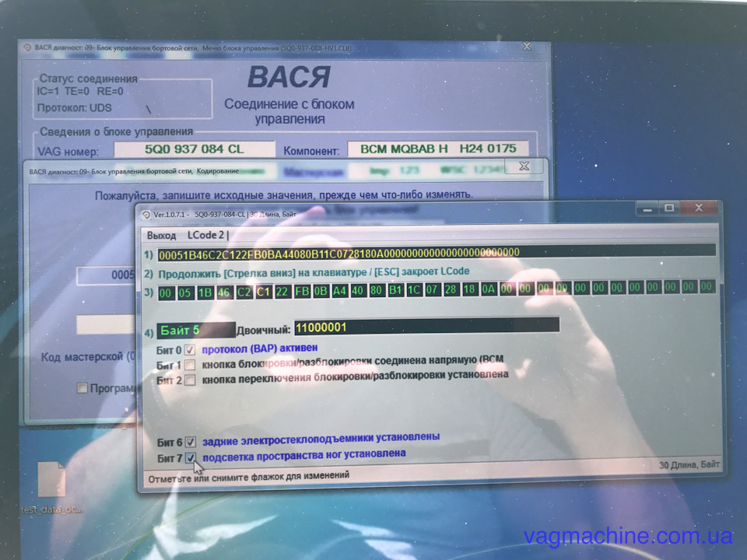Click the '30 Длина, Байт' status bar text

(689, 465)
